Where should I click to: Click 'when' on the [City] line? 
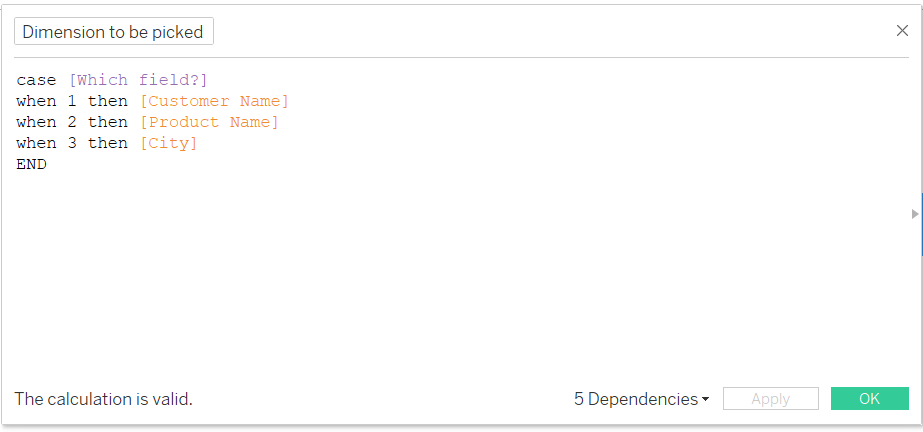[x=36, y=143]
